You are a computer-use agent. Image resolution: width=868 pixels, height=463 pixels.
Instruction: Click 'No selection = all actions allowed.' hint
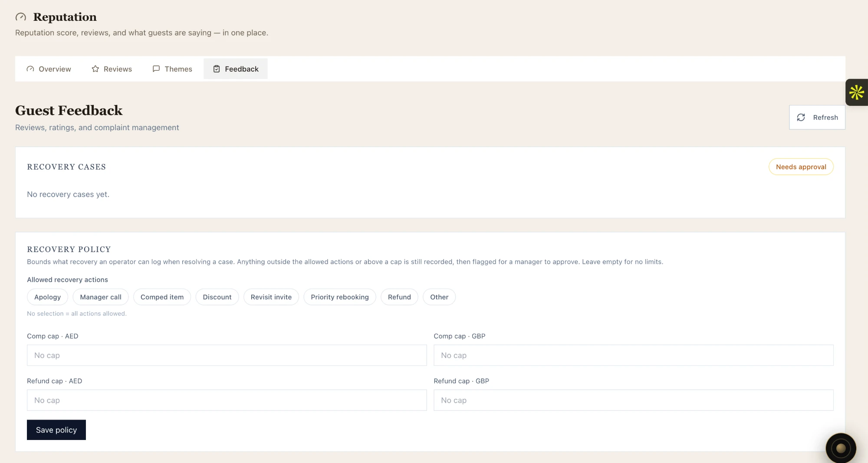pyautogui.click(x=77, y=314)
